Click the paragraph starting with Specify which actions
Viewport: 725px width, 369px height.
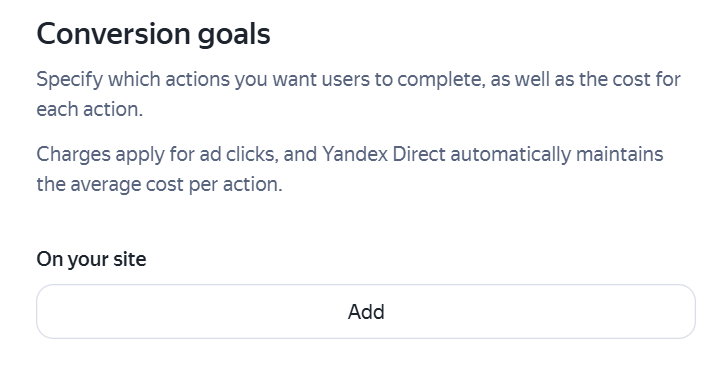[x=358, y=94]
